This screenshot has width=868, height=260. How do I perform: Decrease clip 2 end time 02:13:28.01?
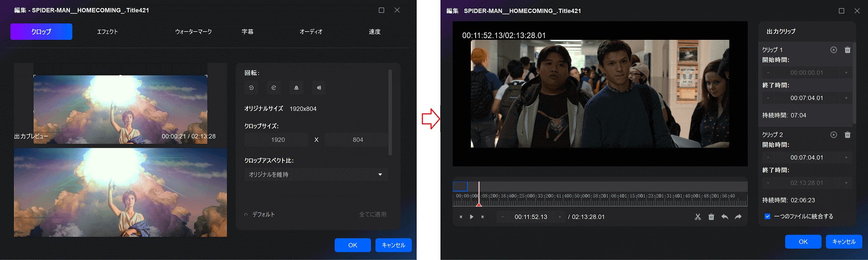[768, 183]
